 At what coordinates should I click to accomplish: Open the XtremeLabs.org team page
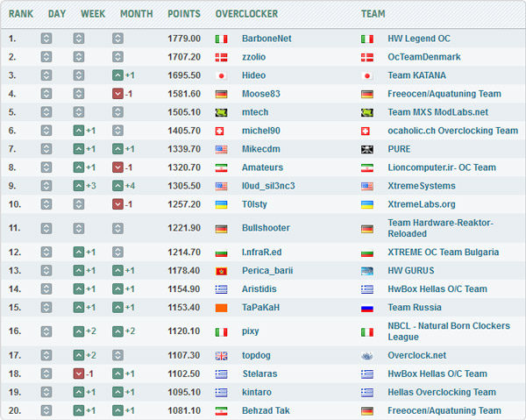pos(422,204)
